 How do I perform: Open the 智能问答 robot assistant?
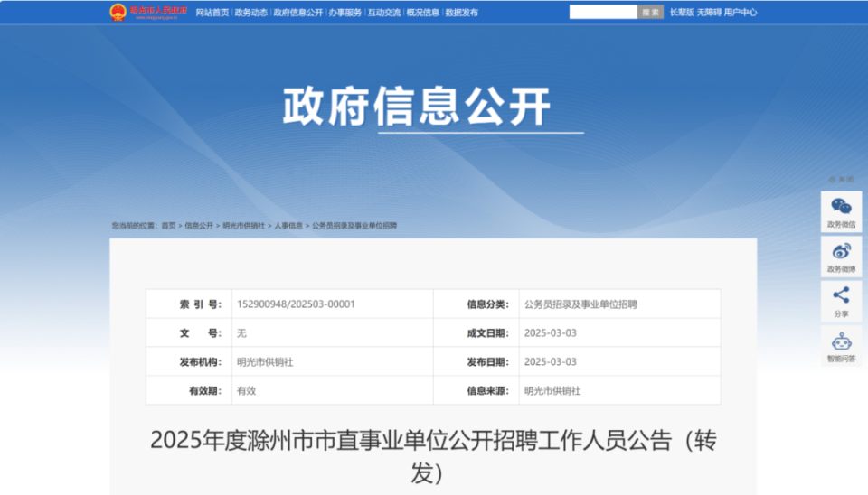841,346
